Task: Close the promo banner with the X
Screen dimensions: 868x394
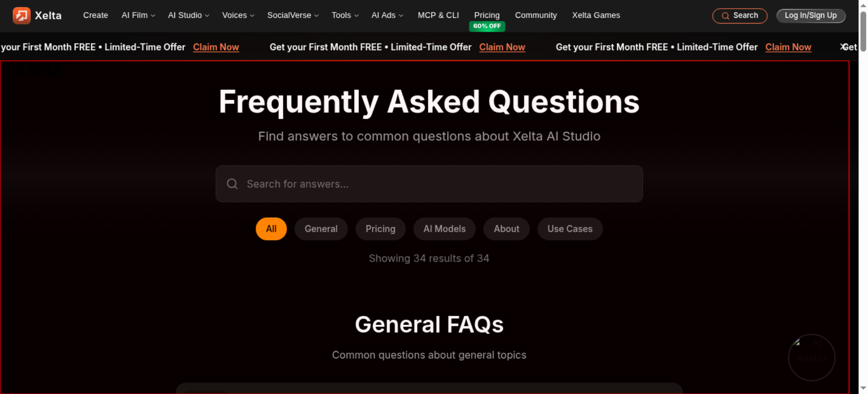Action: coord(843,47)
